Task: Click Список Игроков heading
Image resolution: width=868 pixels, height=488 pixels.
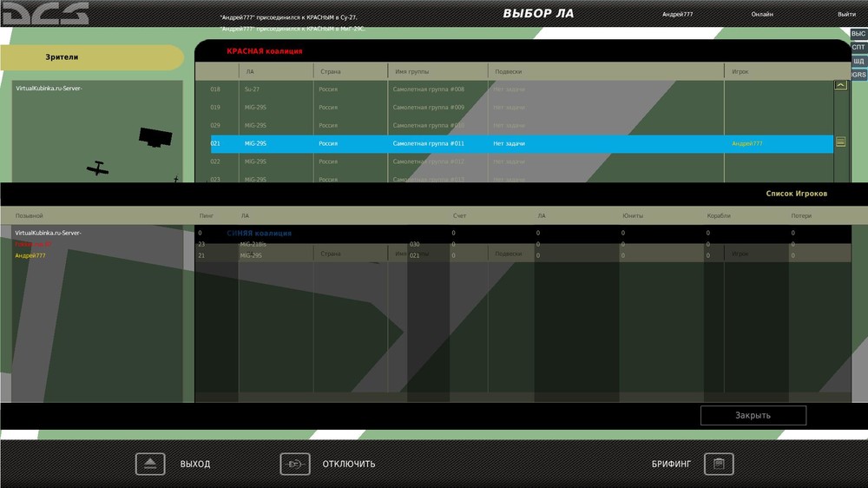Action: (x=797, y=194)
